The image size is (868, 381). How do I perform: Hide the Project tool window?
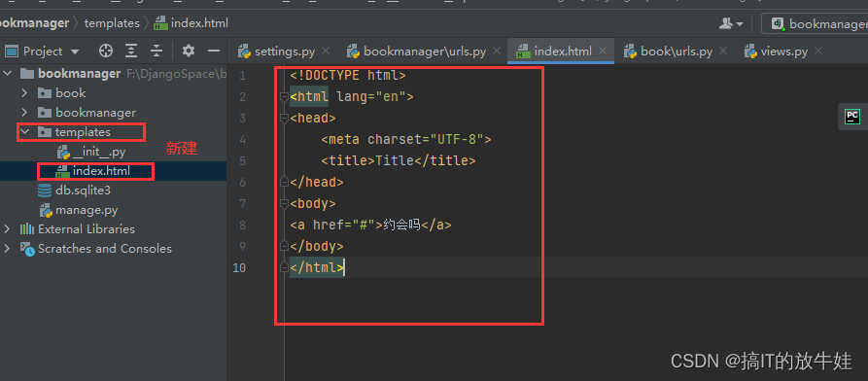[214, 51]
